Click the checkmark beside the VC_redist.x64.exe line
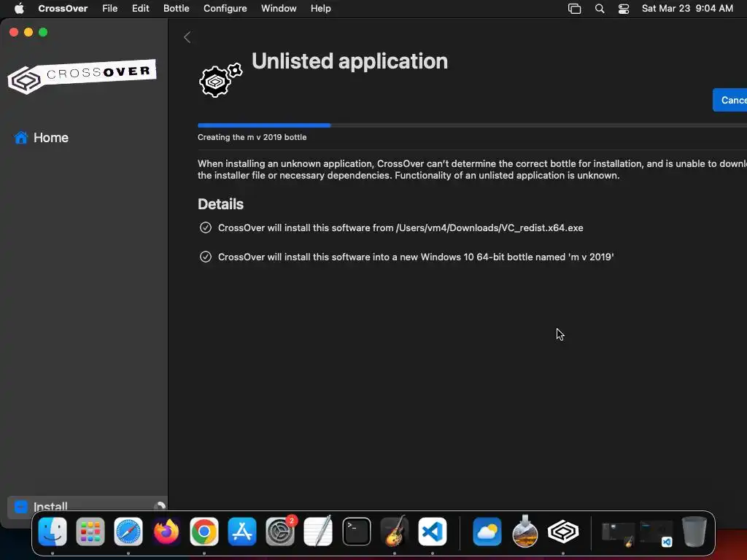Screen dimensions: 747x560 (205, 227)
